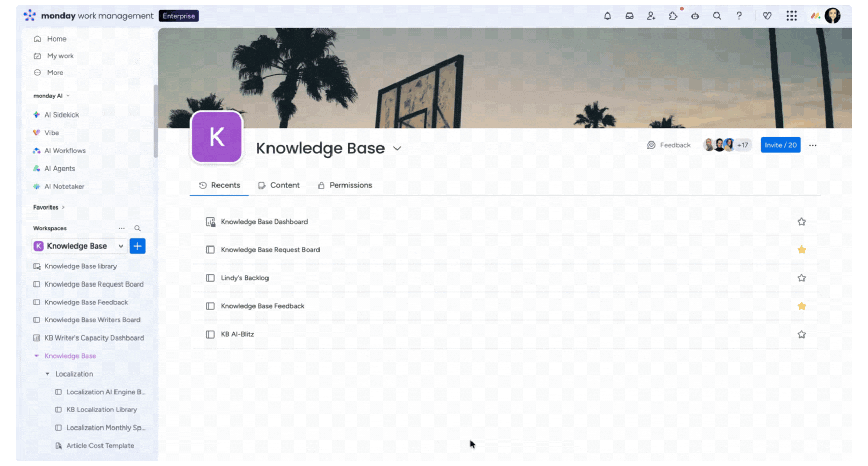Open the apps marketplace puzzle icon
Screen dimensions: 868x466
point(673,16)
